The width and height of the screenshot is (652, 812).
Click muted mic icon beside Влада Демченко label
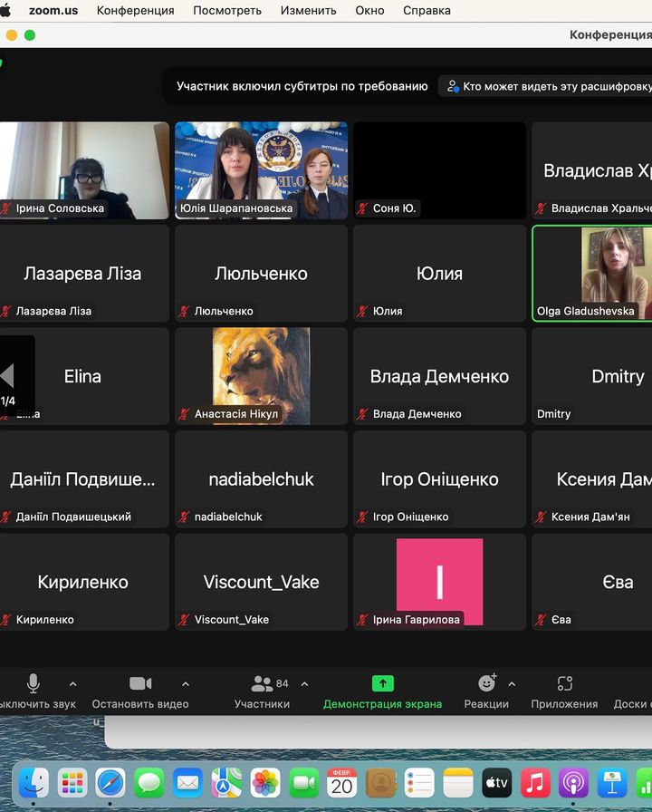363,414
